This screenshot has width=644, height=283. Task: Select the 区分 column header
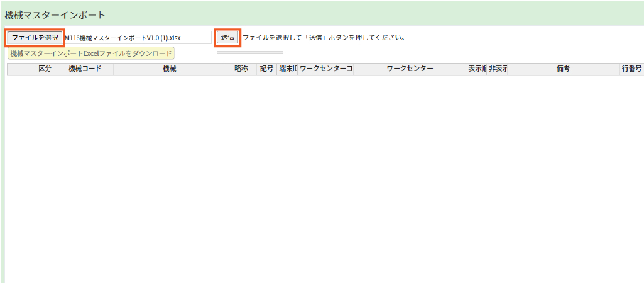coord(45,69)
